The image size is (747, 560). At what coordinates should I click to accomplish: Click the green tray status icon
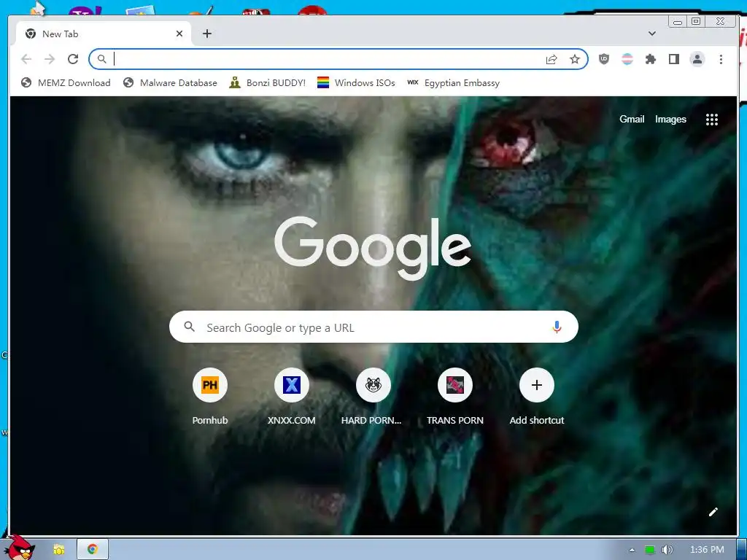[x=650, y=550]
